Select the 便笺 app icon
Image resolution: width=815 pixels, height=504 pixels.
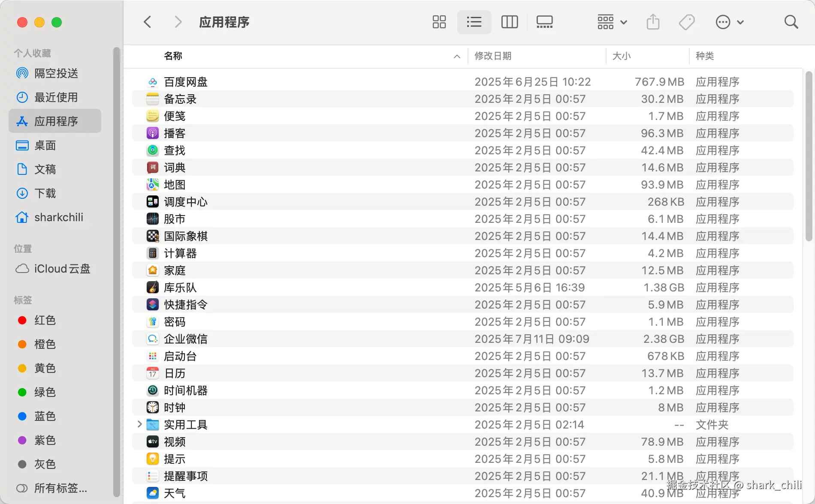(x=153, y=116)
